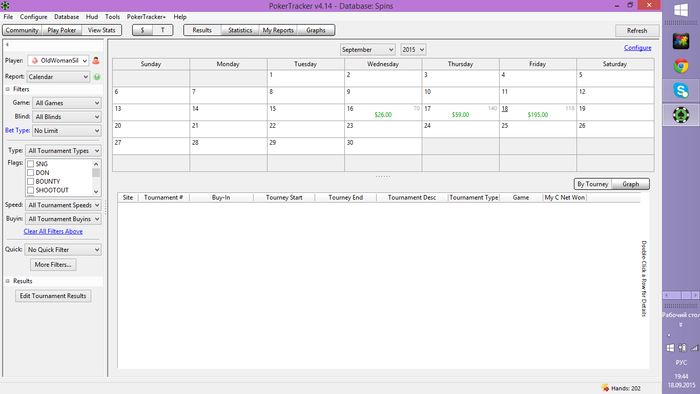Viewport: 700px width, 394px height.
Task: Click the PokerTracker logo in the title bar
Action: (x=5, y=5)
